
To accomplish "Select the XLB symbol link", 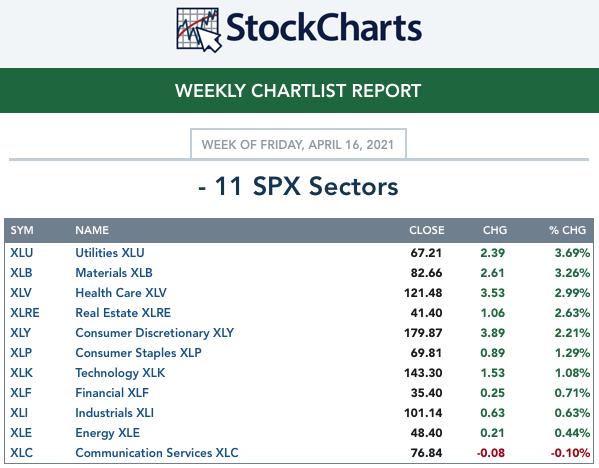I will coord(21,273).
